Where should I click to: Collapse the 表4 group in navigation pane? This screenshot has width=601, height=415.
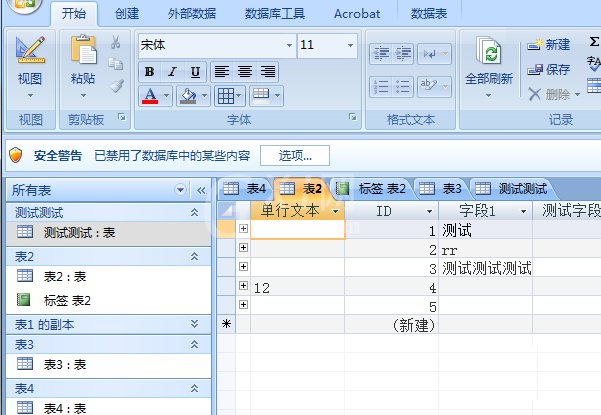pyautogui.click(x=195, y=389)
